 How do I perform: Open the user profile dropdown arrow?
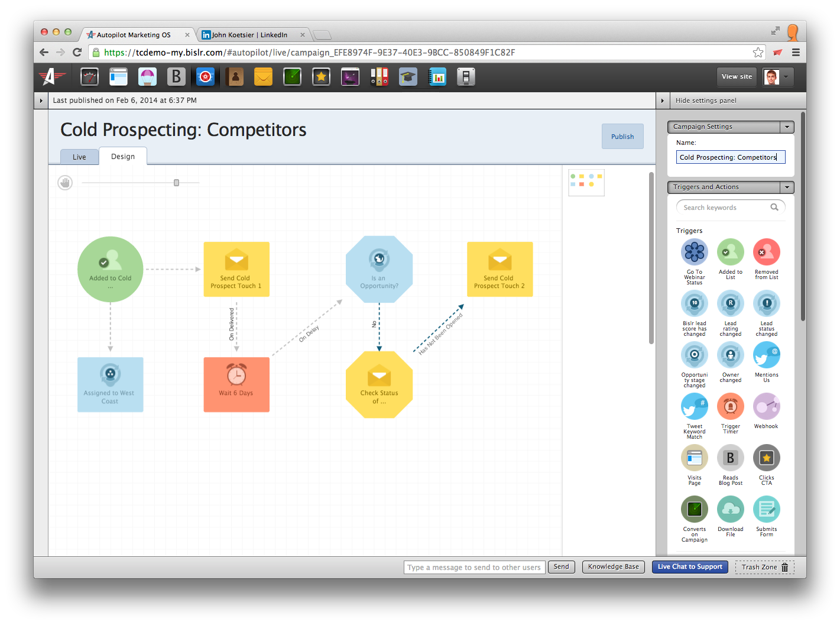pos(786,77)
